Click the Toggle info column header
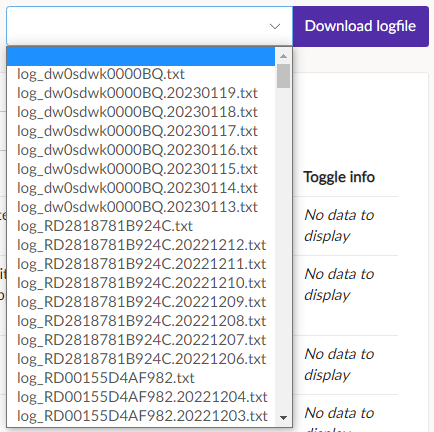Screen dimensions: 434x432 click(339, 177)
